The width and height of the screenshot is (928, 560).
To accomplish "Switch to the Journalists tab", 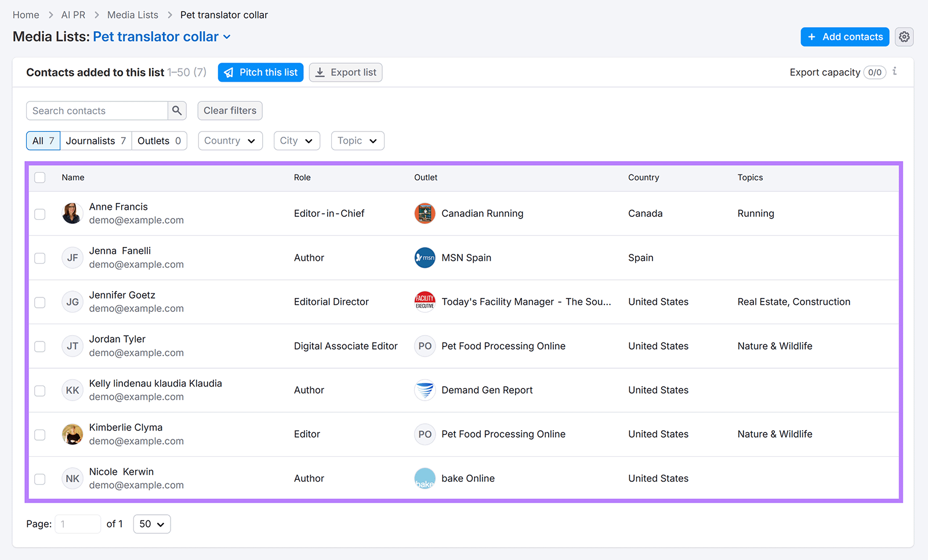I will pos(96,141).
